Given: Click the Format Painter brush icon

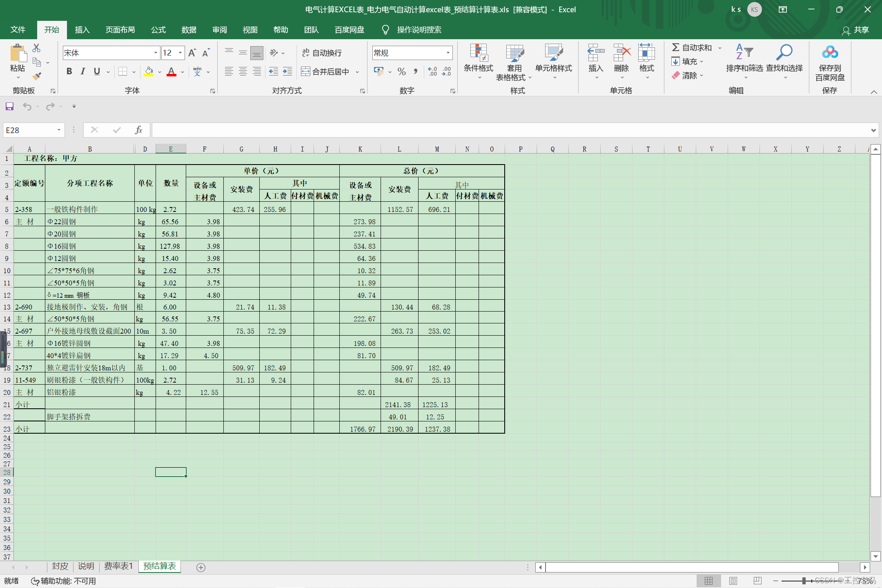Looking at the screenshot, I should pos(37,76).
